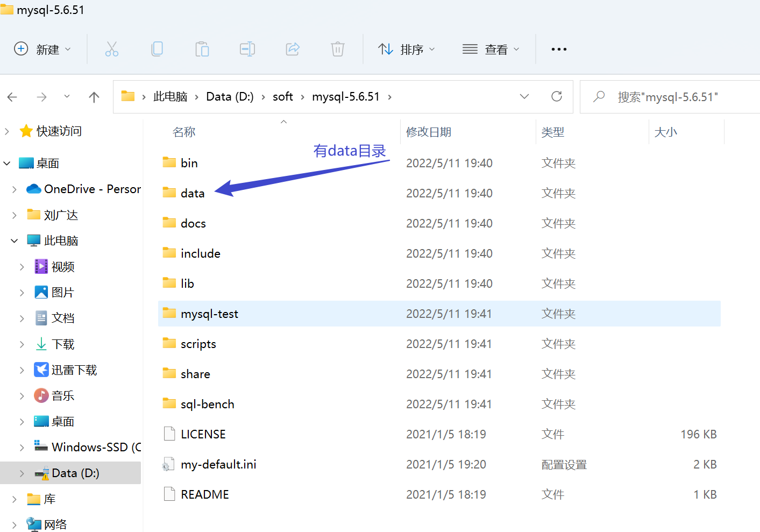Select the scripts folder
760x532 pixels.
[x=439, y=344]
